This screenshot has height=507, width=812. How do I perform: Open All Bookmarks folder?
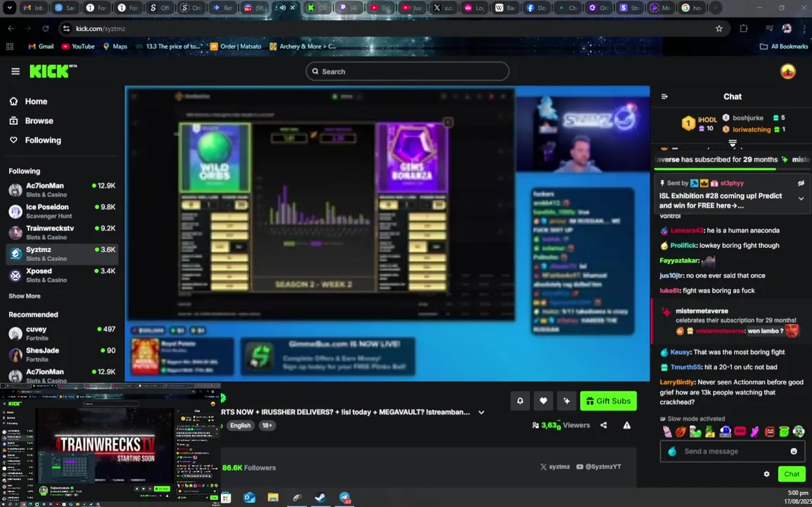[784, 46]
